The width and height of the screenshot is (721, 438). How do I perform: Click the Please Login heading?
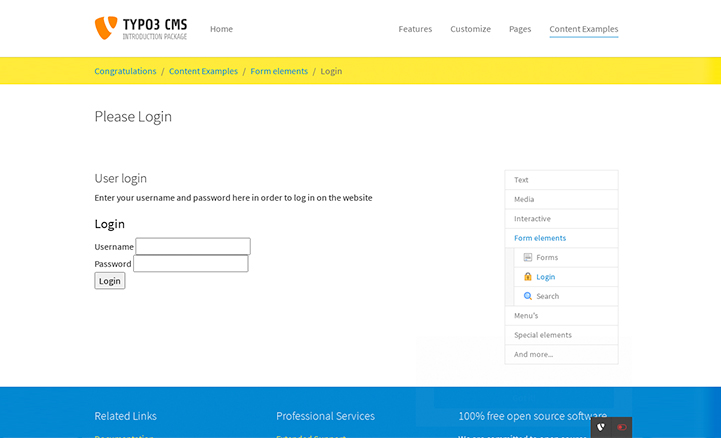pos(133,117)
